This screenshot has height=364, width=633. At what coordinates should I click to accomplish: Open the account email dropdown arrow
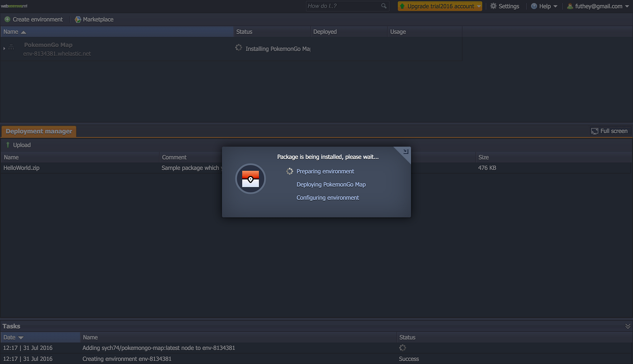627,6
